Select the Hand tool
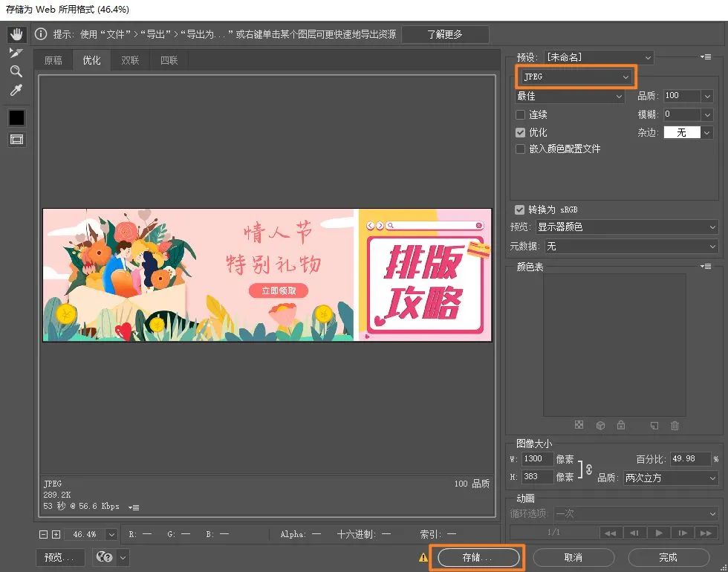728x572 pixels. click(x=16, y=34)
